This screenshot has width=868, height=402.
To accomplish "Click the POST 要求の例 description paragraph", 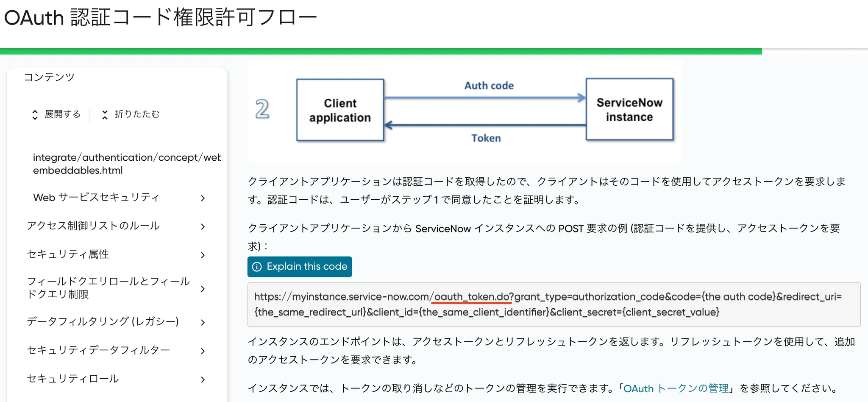I will point(544,237).
